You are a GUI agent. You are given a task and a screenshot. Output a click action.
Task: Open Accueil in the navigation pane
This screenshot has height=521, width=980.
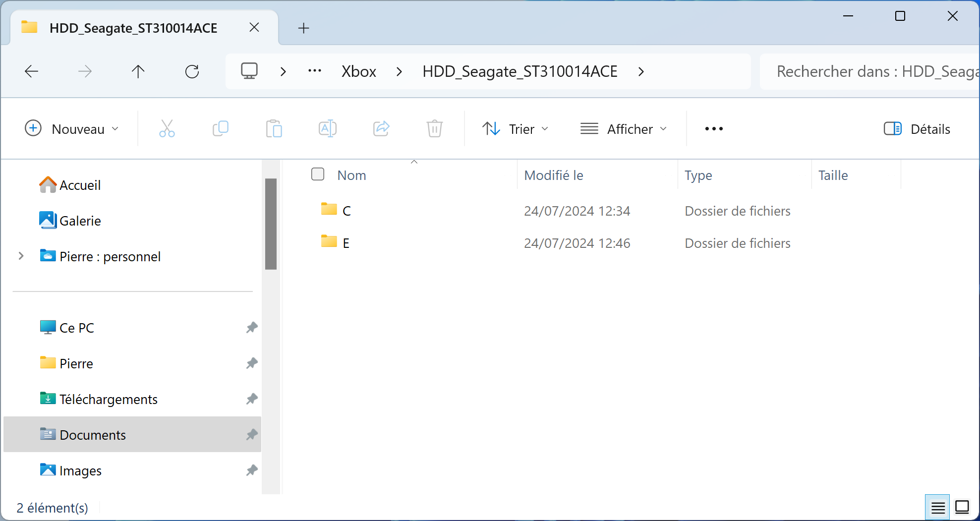(80, 185)
